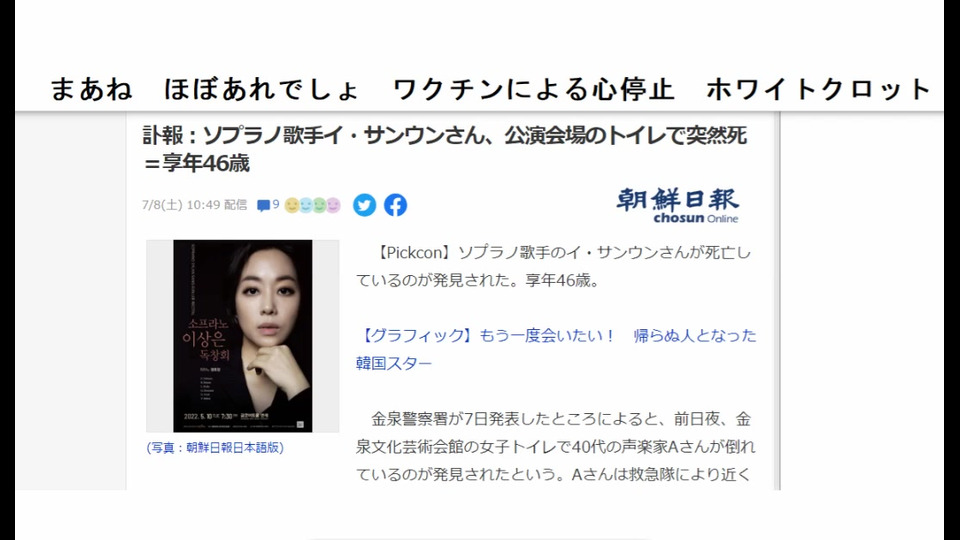Click the blue reaction face

pyautogui.click(x=306, y=205)
